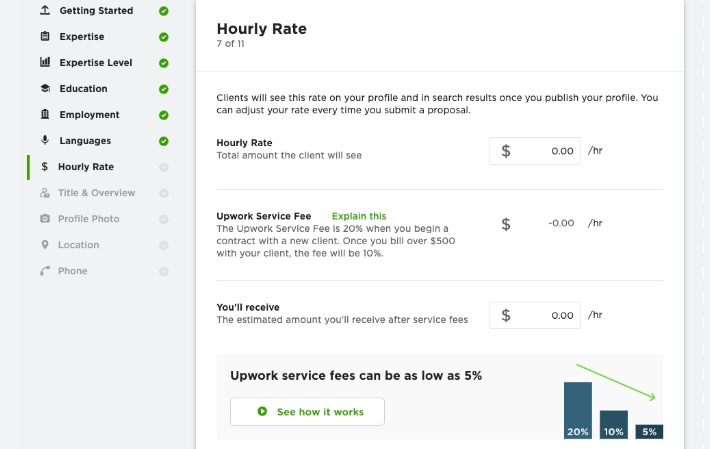This screenshot has width=710, height=449.
Task: Click the You'll receive amount field
Action: [x=535, y=315]
